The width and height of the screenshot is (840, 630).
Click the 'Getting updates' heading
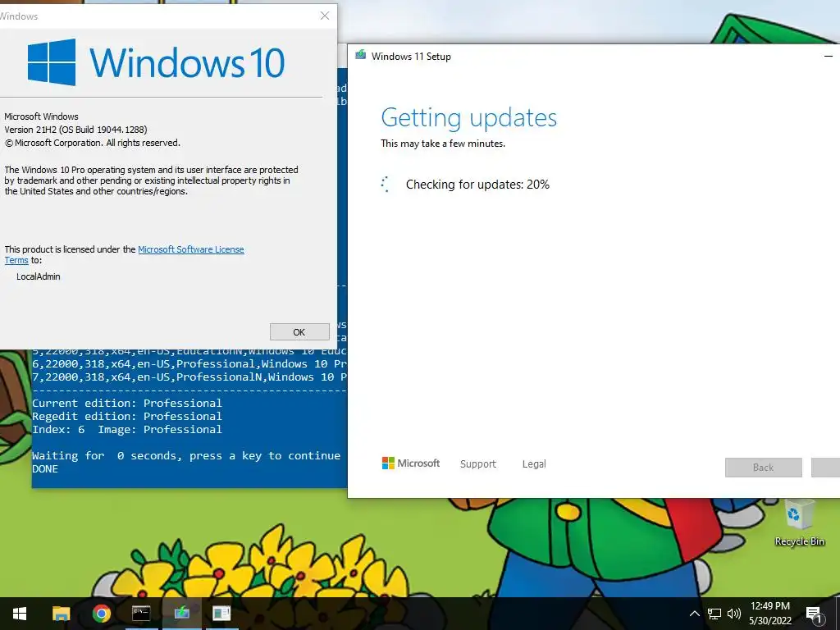468,117
